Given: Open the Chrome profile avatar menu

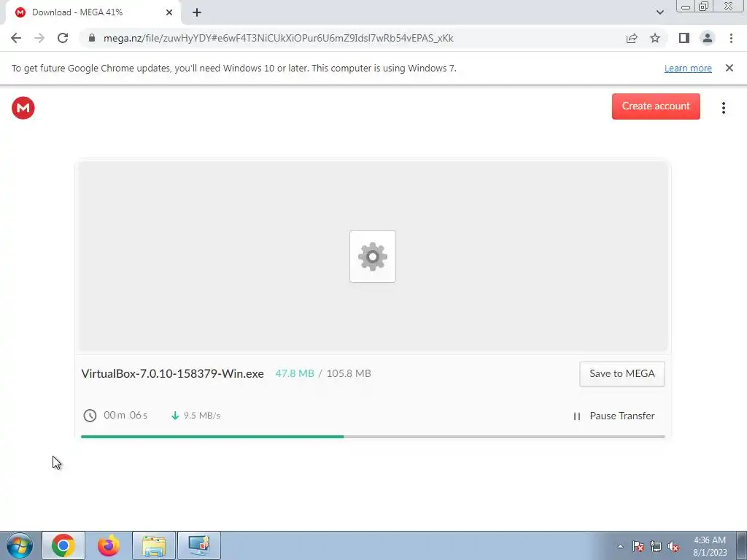Looking at the screenshot, I should [x=708, y=38].
